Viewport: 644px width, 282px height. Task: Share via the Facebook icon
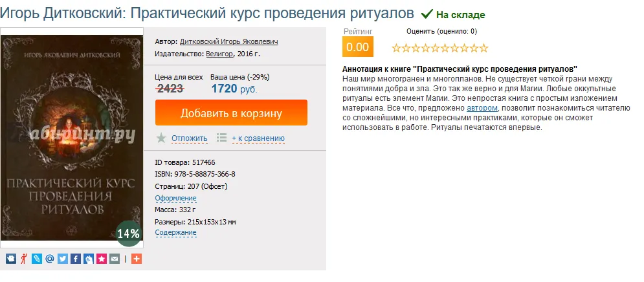pyautogui.click(x=76, y=259)
